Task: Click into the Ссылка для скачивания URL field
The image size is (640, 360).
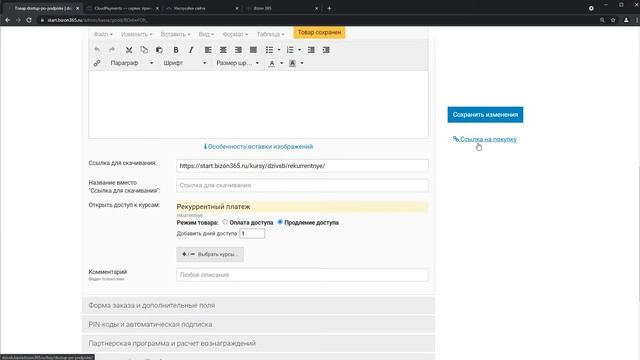Action: pyautogui.click(x=302, y=166)
